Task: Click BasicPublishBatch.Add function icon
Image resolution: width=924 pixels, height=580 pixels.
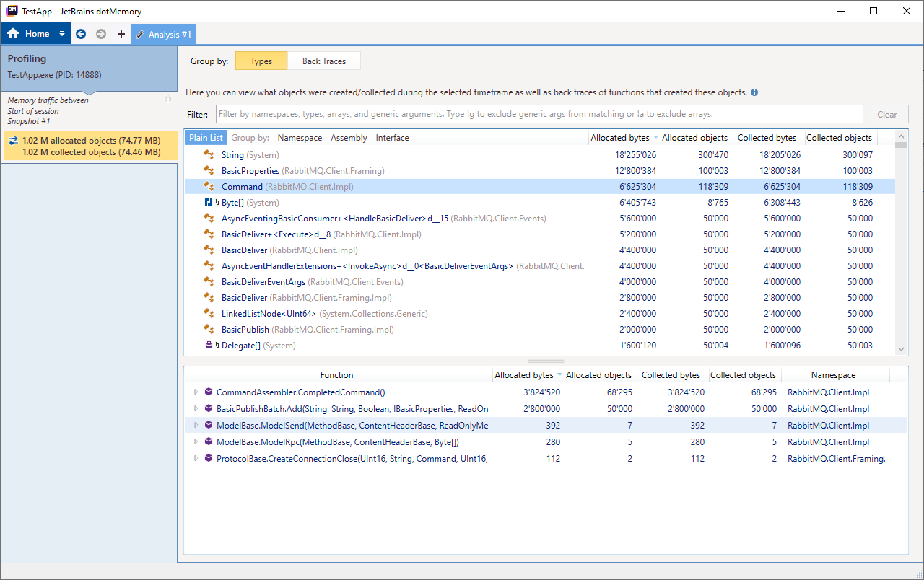Action: [x=209, y=409]
